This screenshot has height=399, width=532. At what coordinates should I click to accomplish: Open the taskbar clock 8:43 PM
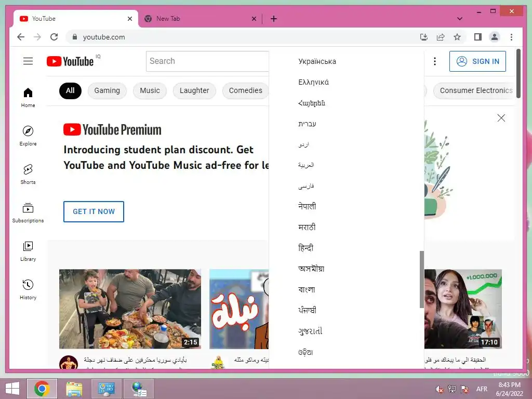pos(509,389)
